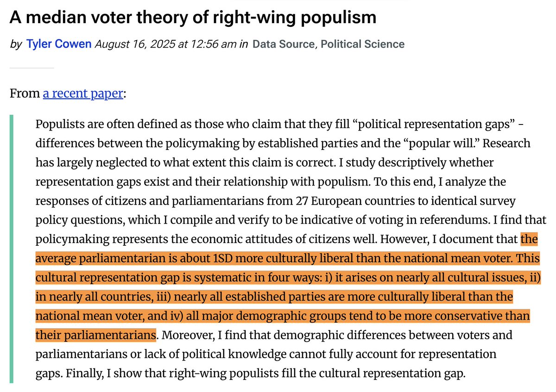Click the word "Moreover" after the highlight
Viewport: 556px width, 392px height.
[x=181, y=335]
